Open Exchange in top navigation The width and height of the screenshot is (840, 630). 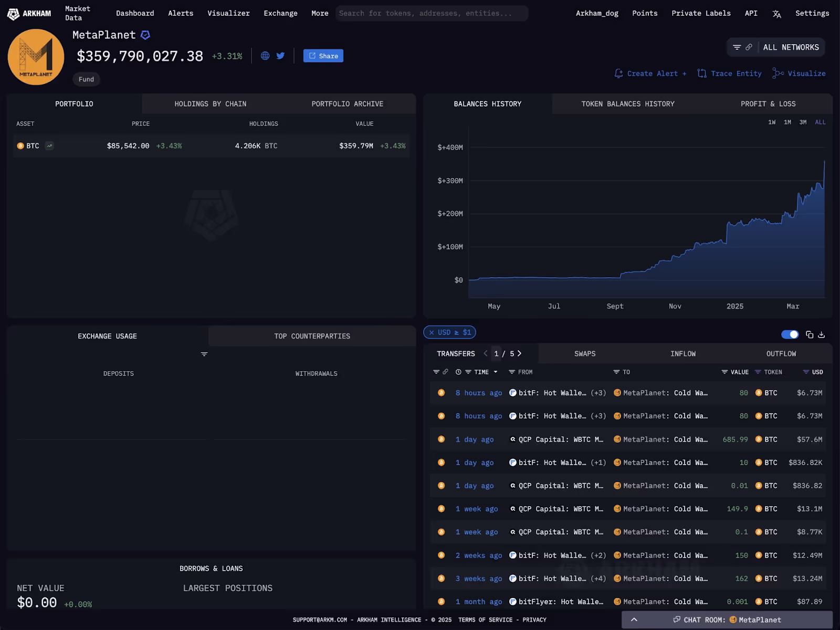pos(280,14)
